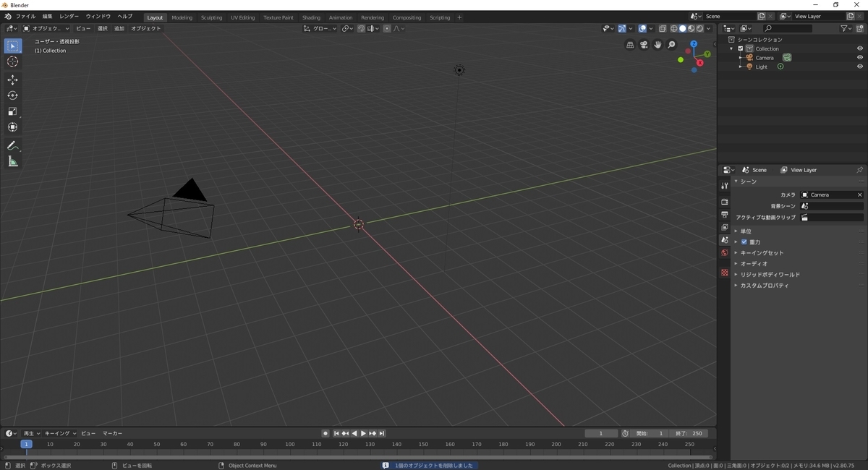The width and height of the screenshot is (868, 470).
Task: Open the 追加 menu in viewport header
Action: (119, 29)
